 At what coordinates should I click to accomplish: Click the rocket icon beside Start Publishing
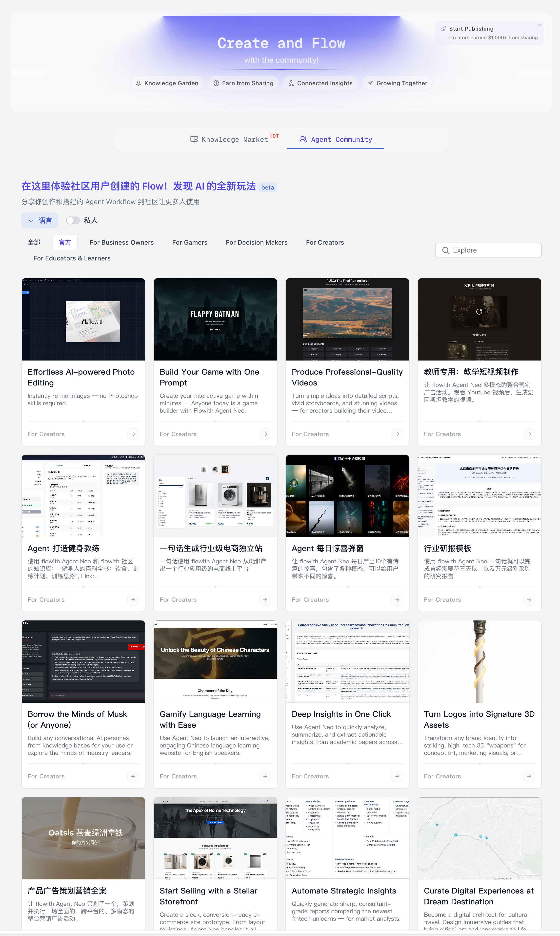click(443, 29)
